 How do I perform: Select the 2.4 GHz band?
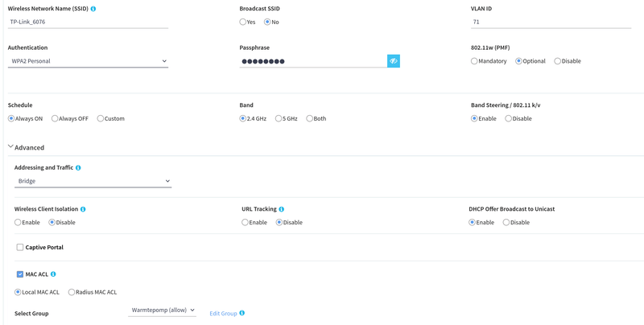243,118
